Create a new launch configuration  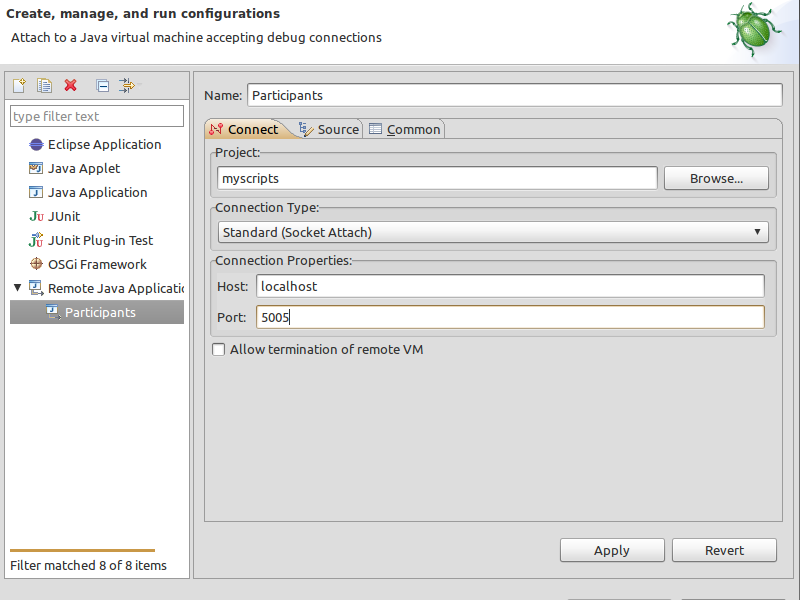(19, 85)
